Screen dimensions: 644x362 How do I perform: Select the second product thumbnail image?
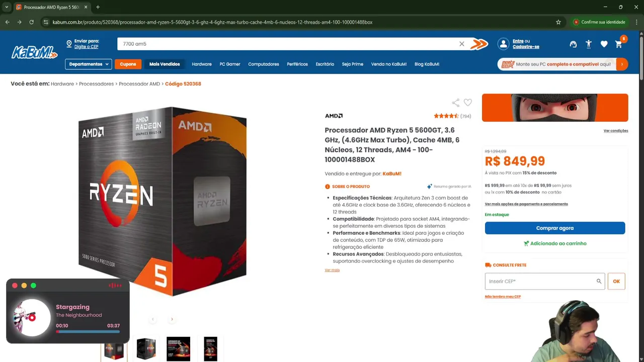[x=146, y=349]
